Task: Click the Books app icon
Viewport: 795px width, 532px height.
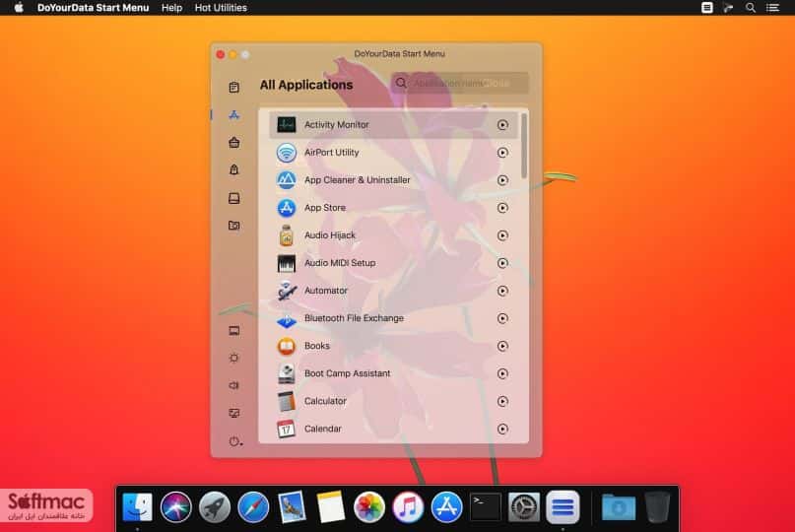Action: coord(287,346)
